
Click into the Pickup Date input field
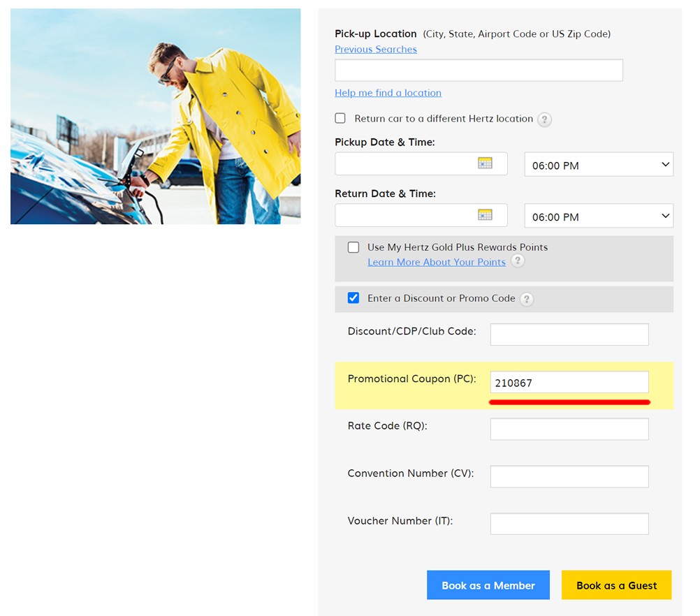pyautogui.click(x=421, y=163)
